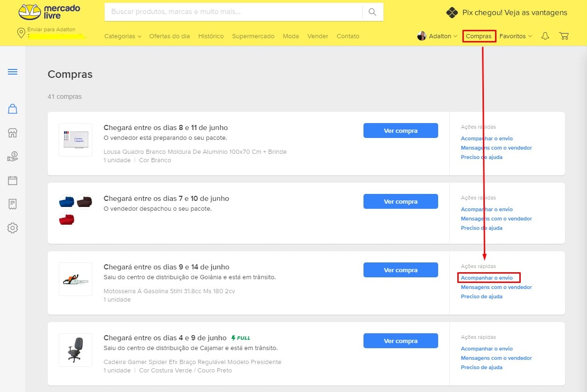
Task: Select the store sidebar icon
Action: [13, 133]
